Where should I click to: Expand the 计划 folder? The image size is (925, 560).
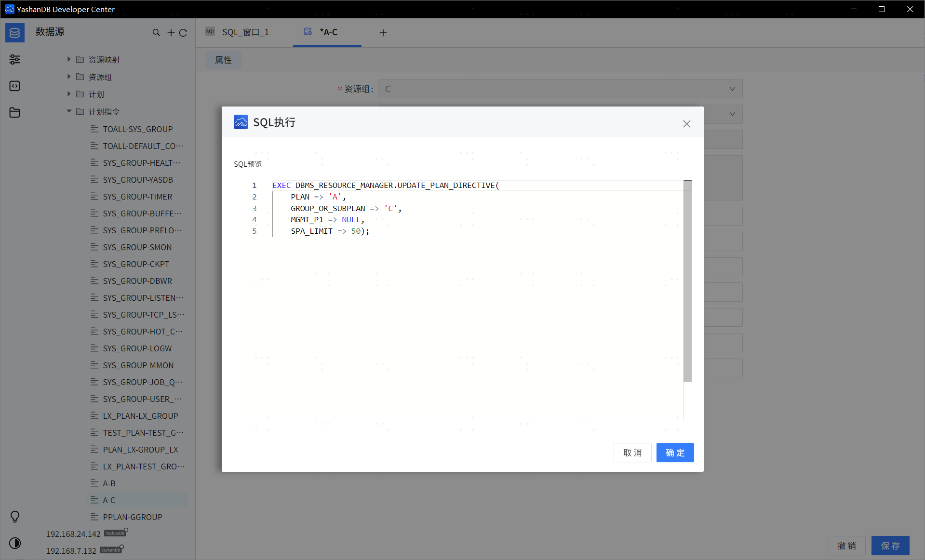click(x=69, y=94)
